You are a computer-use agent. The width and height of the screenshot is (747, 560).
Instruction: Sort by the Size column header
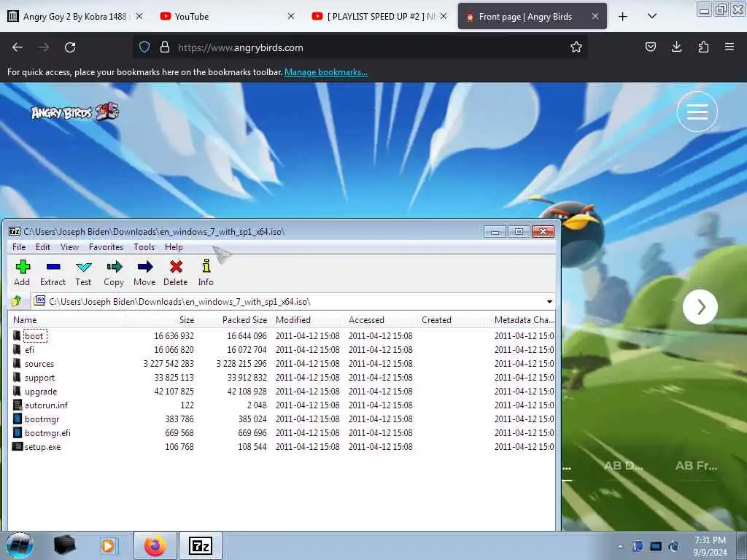click(161, 320)
